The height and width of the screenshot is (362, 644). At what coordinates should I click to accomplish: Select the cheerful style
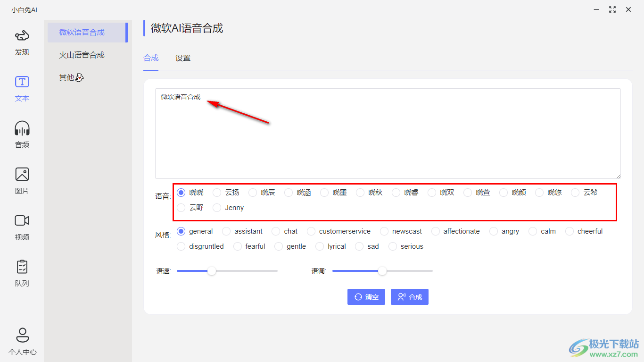pos(585,231)
